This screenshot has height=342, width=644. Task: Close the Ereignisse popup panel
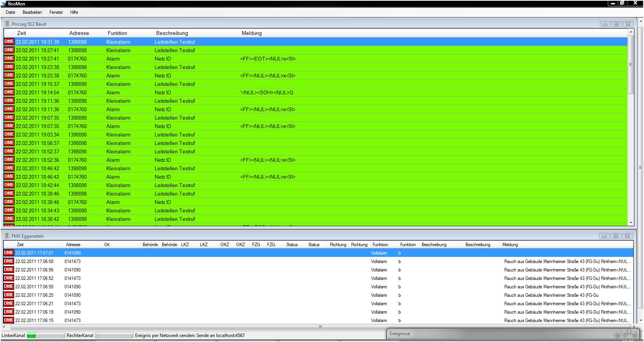point(629,332)
